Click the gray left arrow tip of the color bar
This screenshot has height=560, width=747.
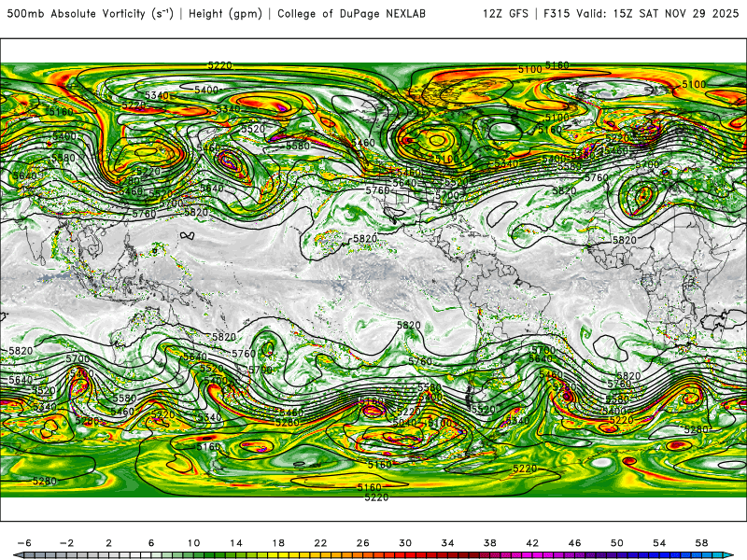click(x=18, y=555)
